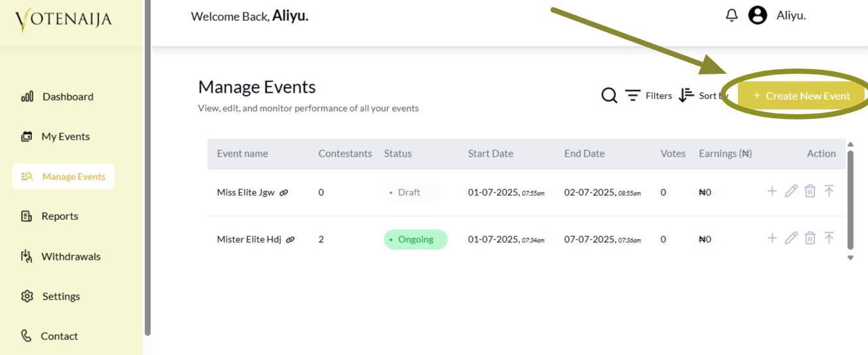
Task: Publish upload arrow icon for Mister Elite Hdj
Action: click(829, 238)
